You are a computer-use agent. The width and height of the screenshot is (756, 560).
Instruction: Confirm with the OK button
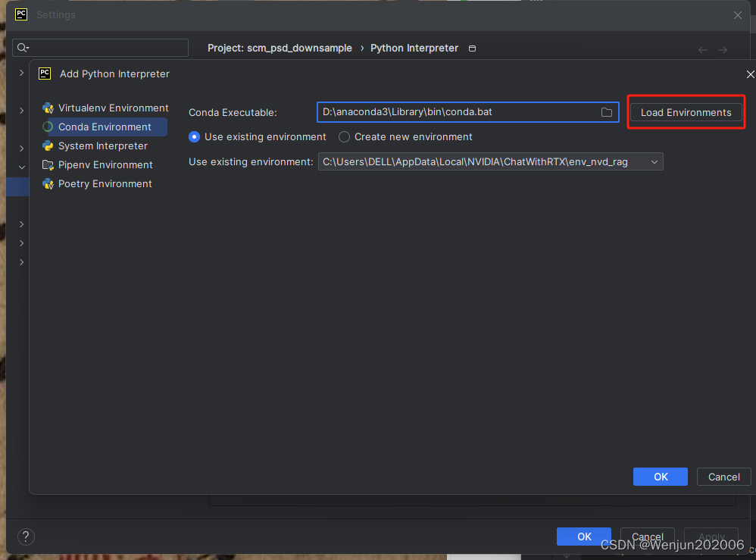pyautogui.click(x=660, y=477)
